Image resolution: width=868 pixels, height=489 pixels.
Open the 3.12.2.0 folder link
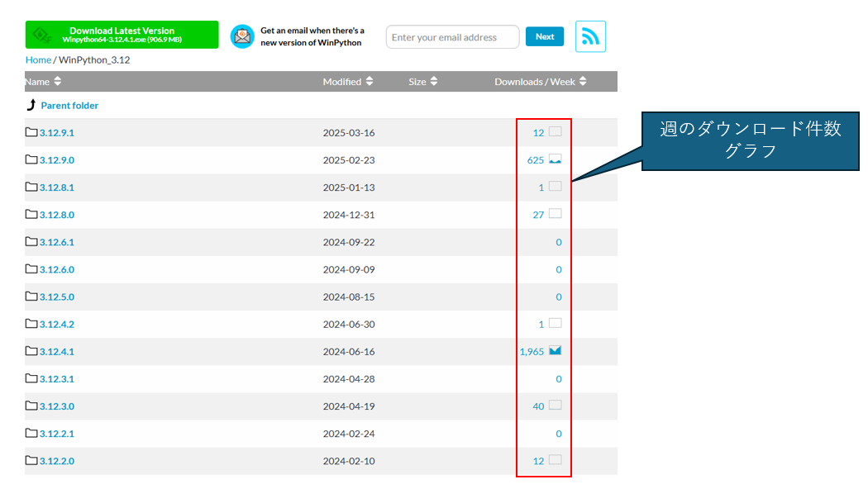tap(56, 461)
